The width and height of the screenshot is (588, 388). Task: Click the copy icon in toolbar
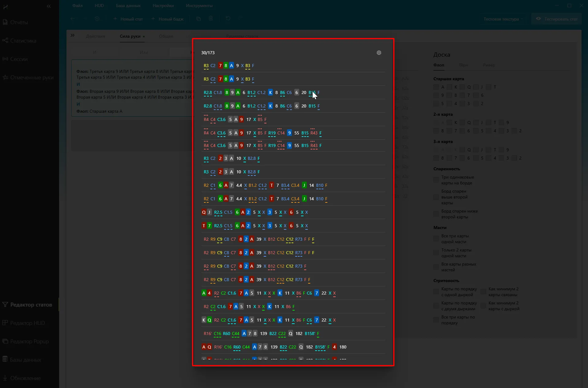coord(198,19)
